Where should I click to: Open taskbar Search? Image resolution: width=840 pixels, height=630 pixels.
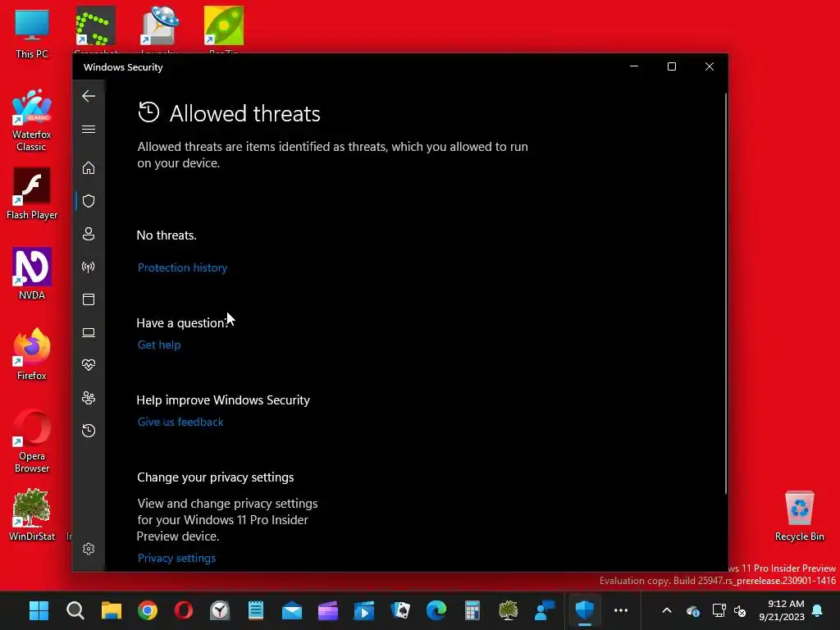[x=75, y=610]
